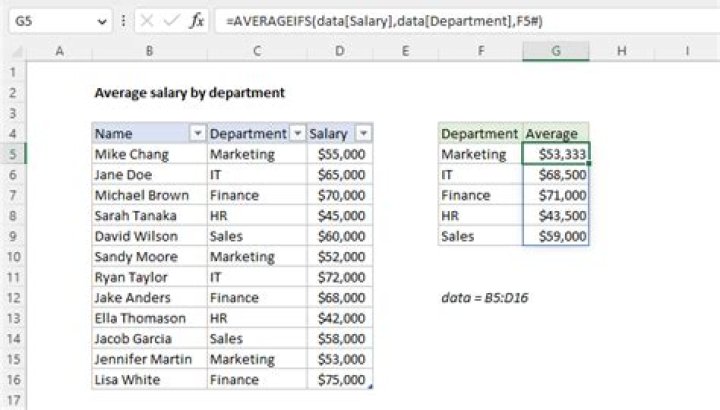Click the table resize handle below $75,000

[371, 387]
